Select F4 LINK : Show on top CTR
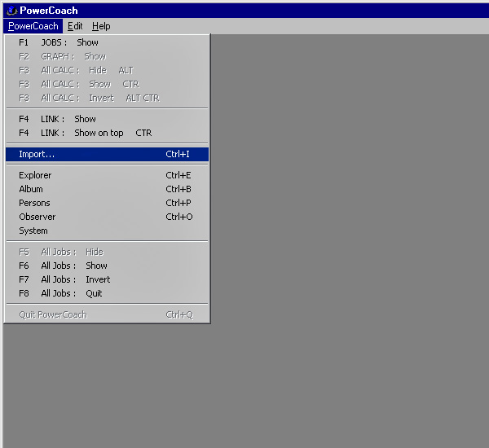 pos(107,133)
